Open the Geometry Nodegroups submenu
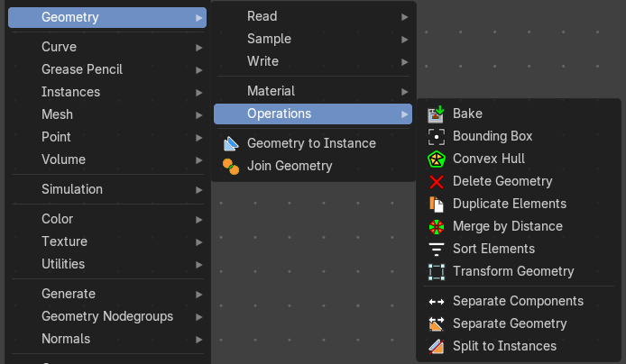 (107, 316)
